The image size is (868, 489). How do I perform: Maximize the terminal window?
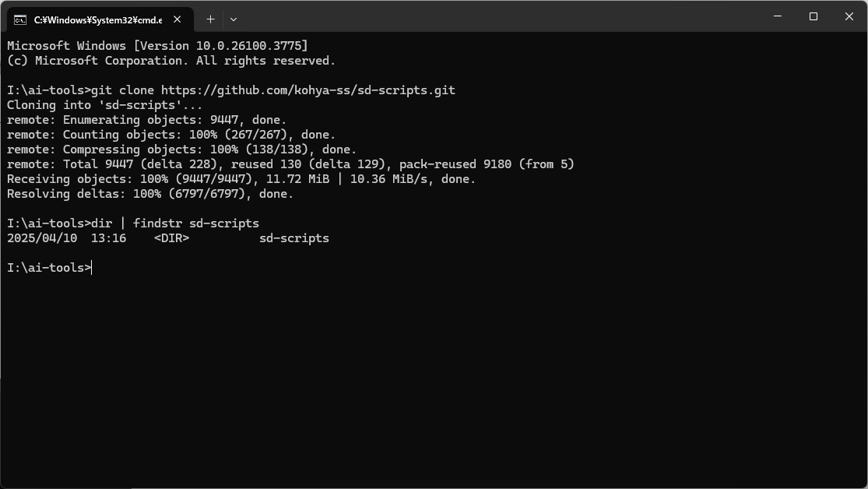pyautogui.click(x=814, y=16)
